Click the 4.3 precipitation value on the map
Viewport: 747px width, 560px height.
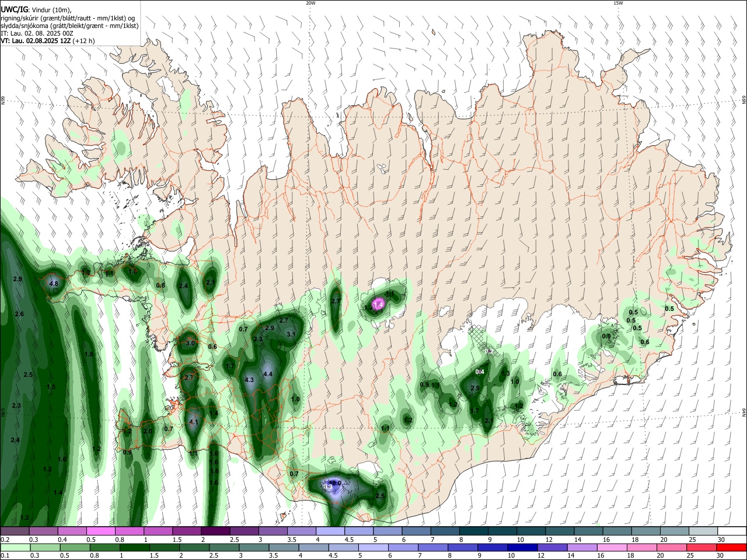249,380
